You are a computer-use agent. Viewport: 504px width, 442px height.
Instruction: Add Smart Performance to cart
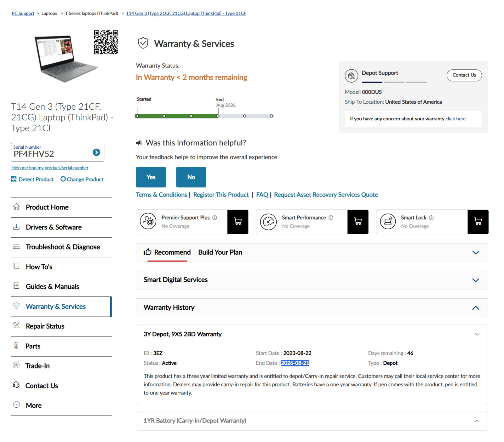358,222
